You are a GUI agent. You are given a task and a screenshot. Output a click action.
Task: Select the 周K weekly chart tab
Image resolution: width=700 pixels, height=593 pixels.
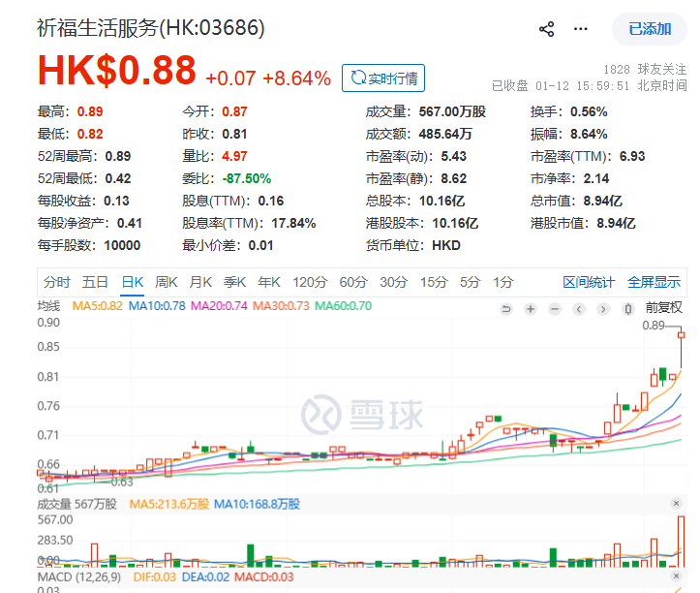point(167,282)
